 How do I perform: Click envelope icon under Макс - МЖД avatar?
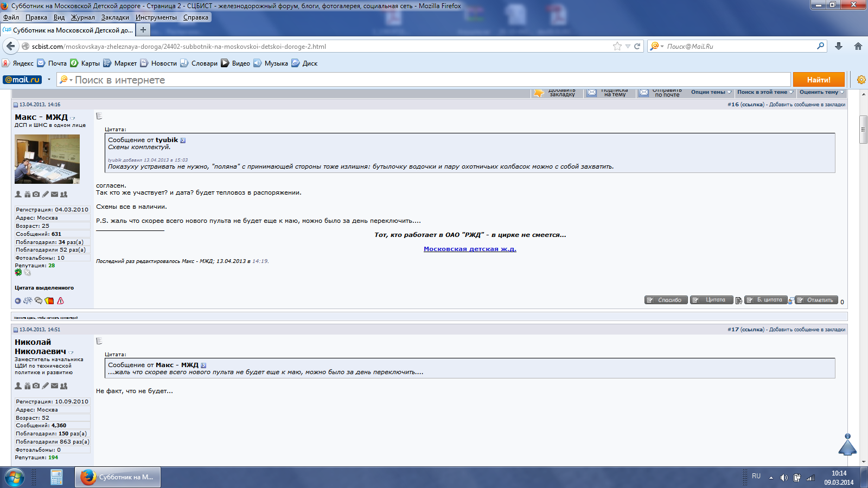54,194
